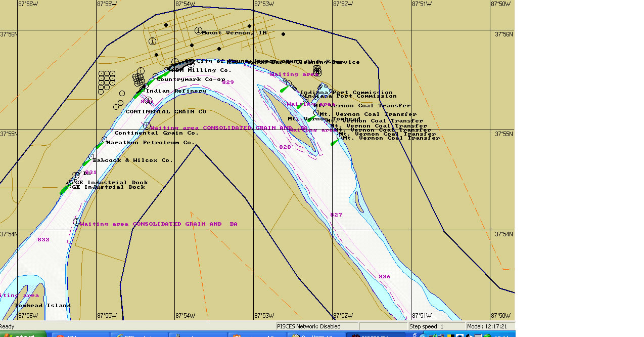Click the Towhead Island label

42,306
